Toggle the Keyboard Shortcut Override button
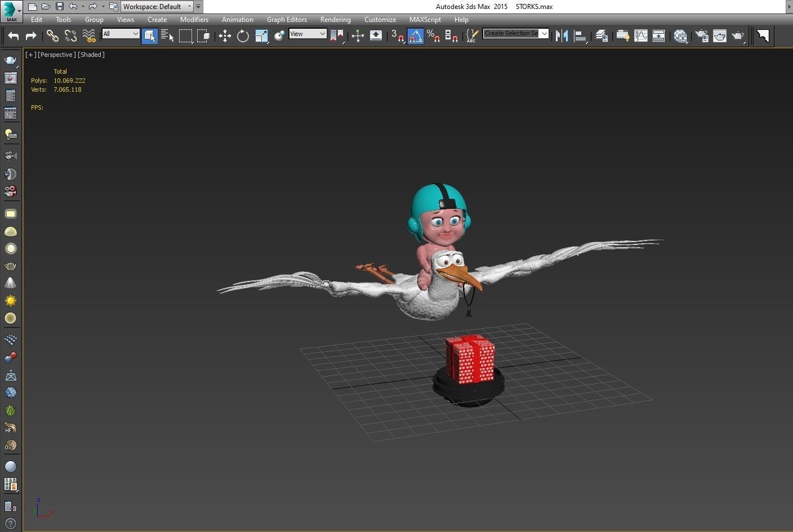The height and width of the screenshot is (532, 793). [376, 36]
